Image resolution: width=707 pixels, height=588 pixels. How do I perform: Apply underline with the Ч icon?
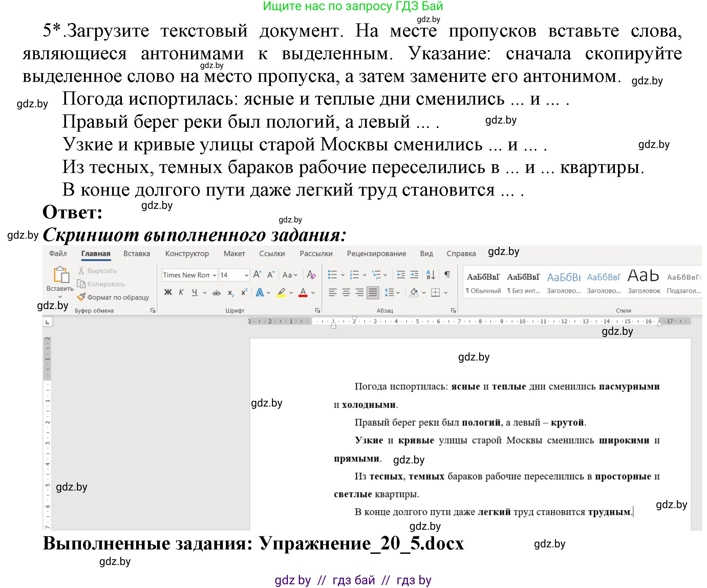tap(194, 291)
